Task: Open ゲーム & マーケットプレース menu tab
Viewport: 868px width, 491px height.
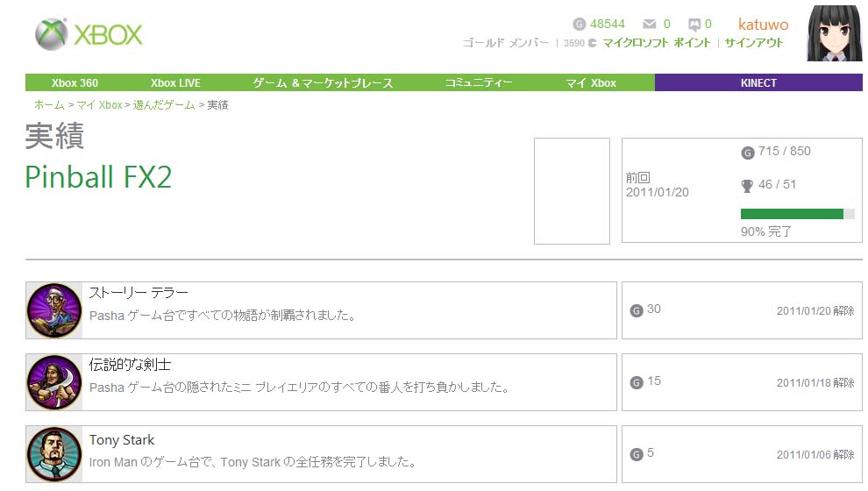Action: [x=323, y=83]
